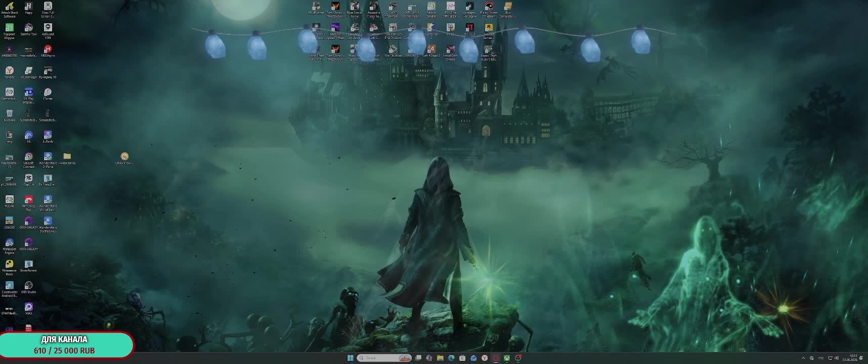Screen dimensions: 868x364
Task: Launch the WRC FIA World Rally shortcut
Action: [412, 10]
